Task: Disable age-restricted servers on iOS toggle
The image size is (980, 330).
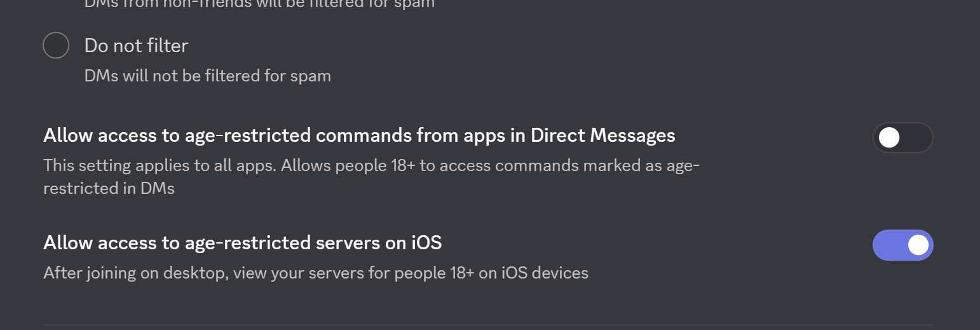Action: [902, 245]
